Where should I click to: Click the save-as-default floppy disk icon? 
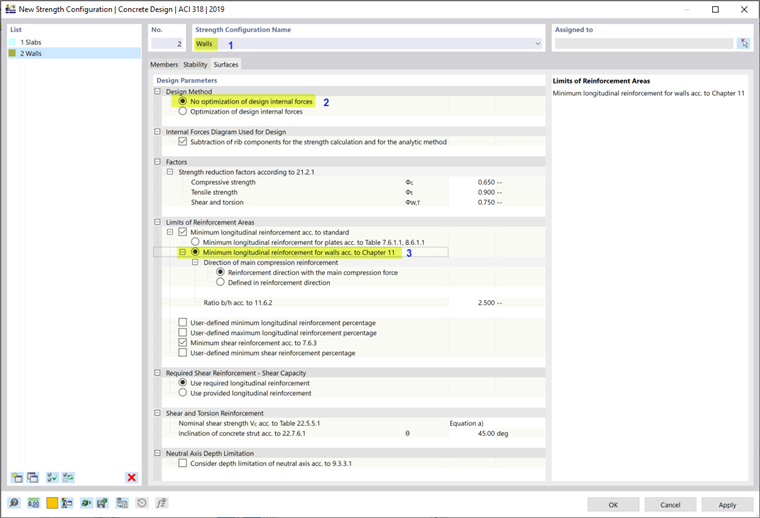click(102, 503)
